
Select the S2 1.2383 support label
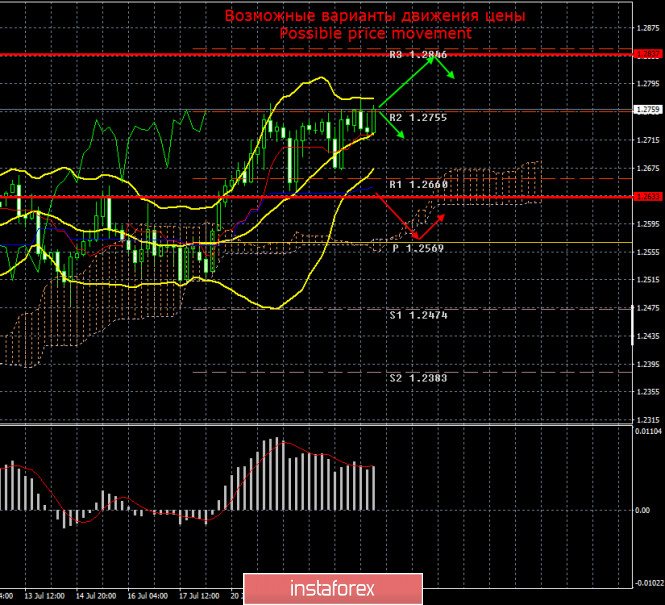coord(418,379)
